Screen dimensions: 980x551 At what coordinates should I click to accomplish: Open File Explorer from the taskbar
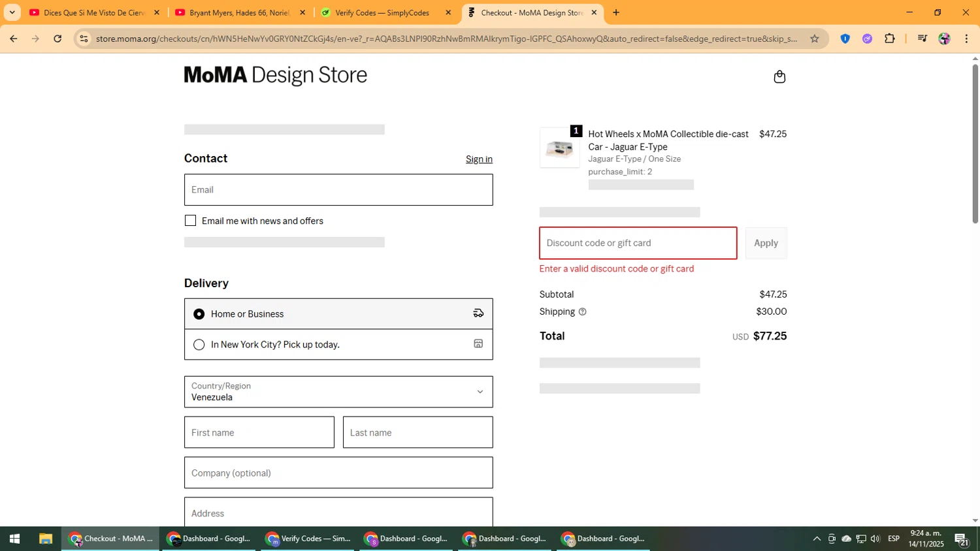pos(45,539)
